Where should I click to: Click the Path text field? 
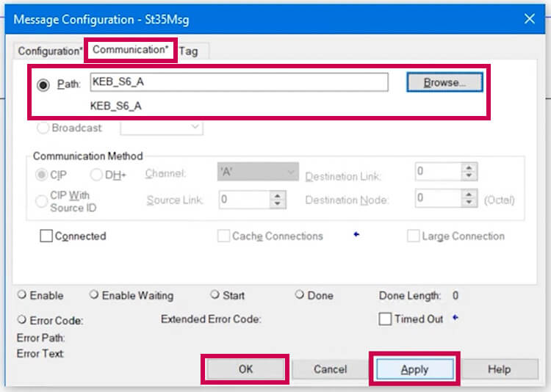click(239, 82)
